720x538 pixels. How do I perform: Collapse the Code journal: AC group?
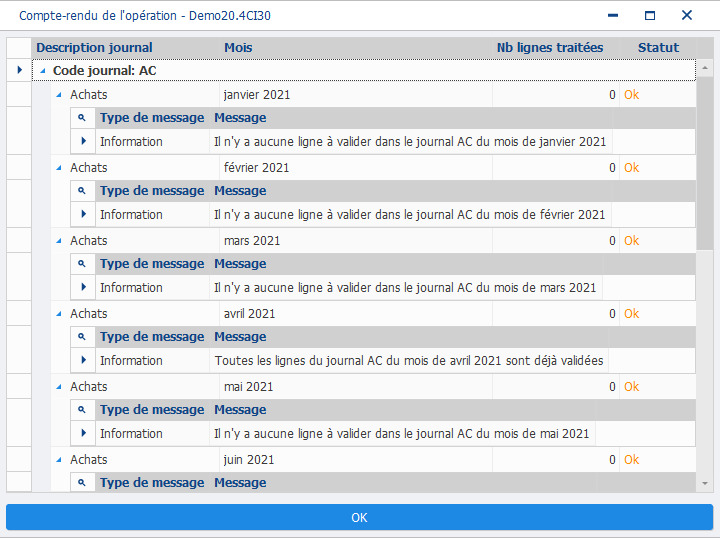pos(43,71)
